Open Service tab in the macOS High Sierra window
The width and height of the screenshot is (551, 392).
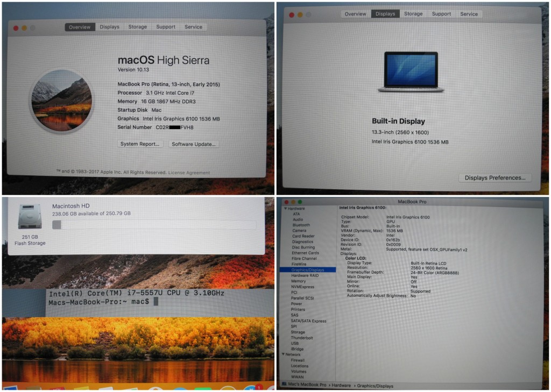[x=193, y=27]
